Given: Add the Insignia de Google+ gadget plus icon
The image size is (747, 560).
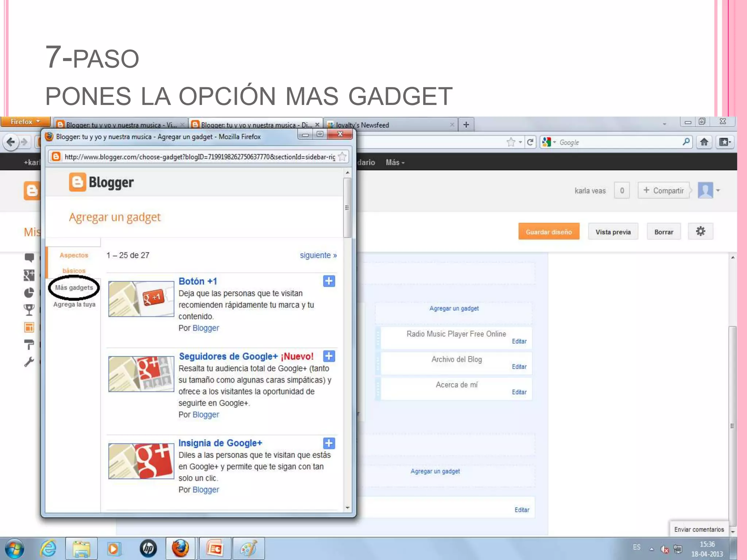Looking at the screenshot, I should click(329, 443).
